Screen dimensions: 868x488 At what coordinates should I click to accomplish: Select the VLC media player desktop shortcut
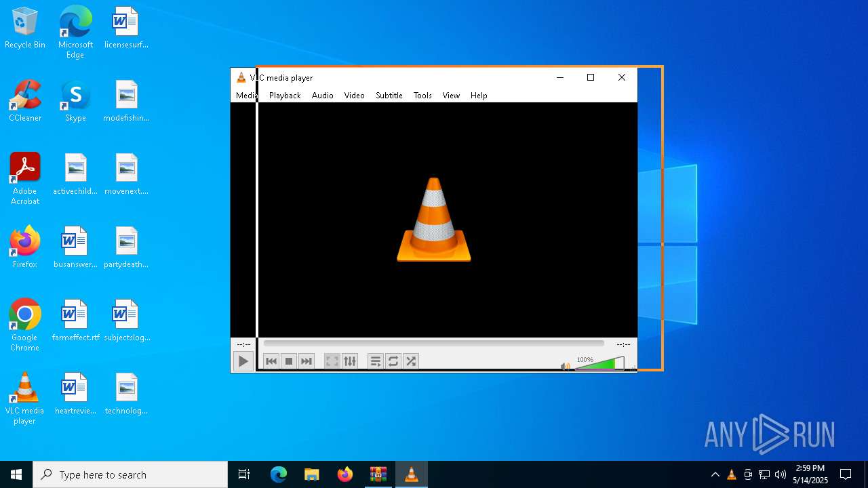pyautogui.click(x=25, y=399)
